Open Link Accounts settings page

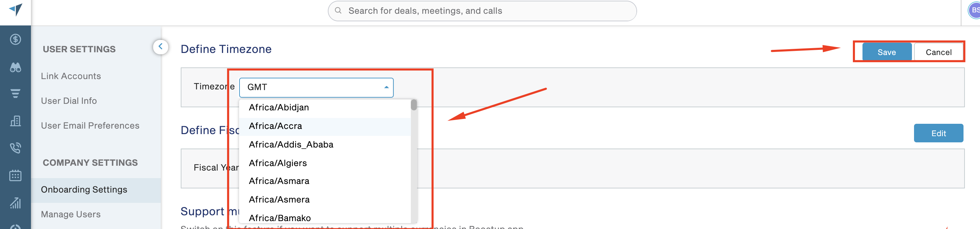[x=71, y=76]
